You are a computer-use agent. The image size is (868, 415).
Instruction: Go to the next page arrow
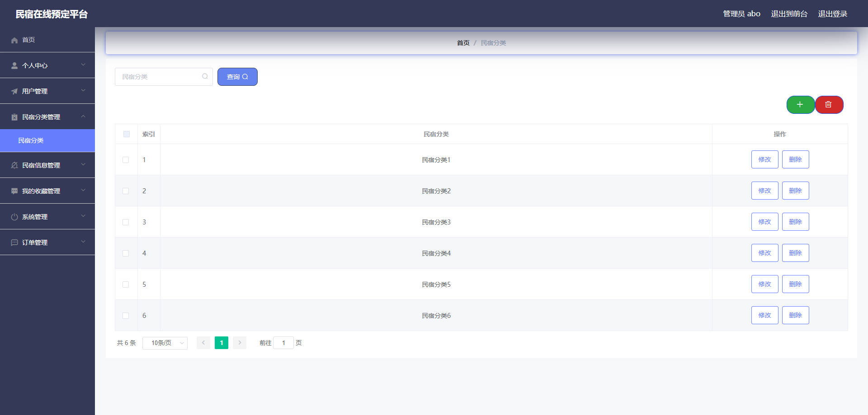[240, 343]
